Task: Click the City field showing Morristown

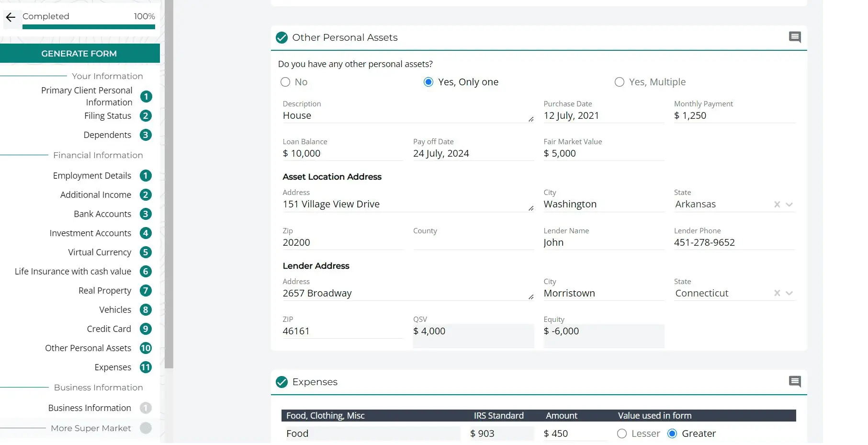Action: click(x=603, y=293)
